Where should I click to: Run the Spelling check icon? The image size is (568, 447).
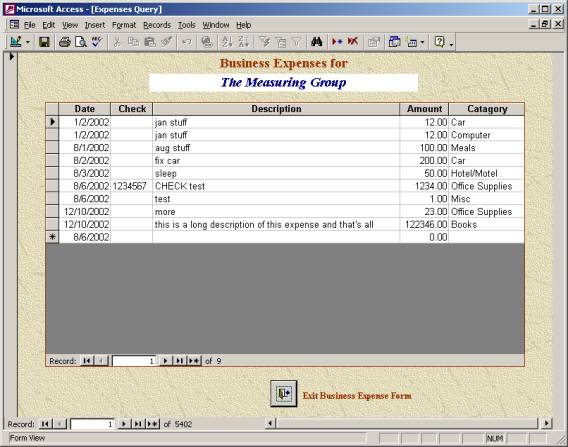pyautogui.click(x=96, y=42)
